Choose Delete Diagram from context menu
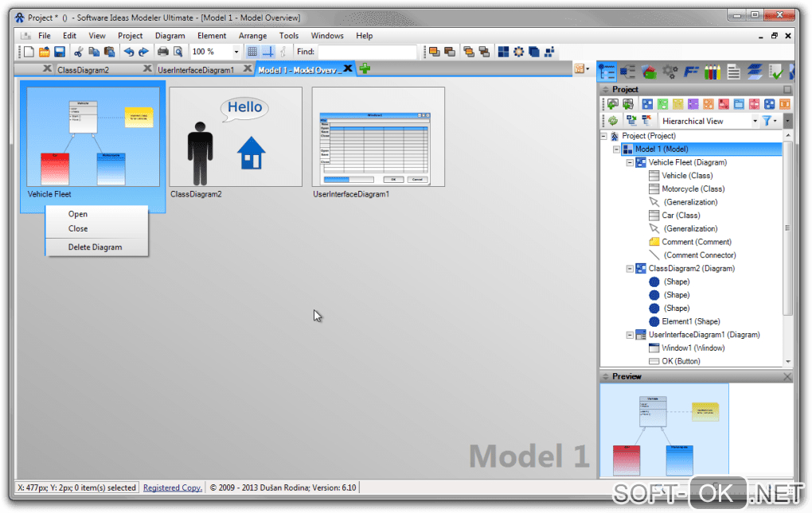Screen dimensions: 812x513 click(97, 247)
